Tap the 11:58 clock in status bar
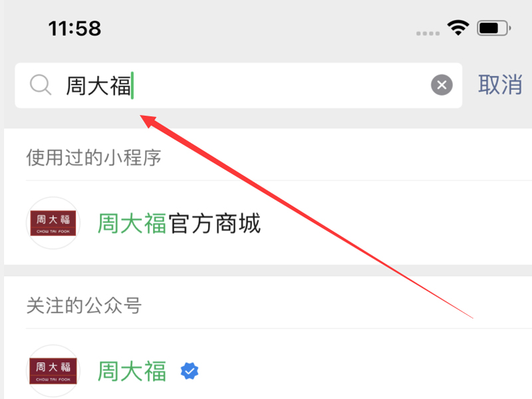The height and width of the screenshot is (399, 532). pos(74,28)
